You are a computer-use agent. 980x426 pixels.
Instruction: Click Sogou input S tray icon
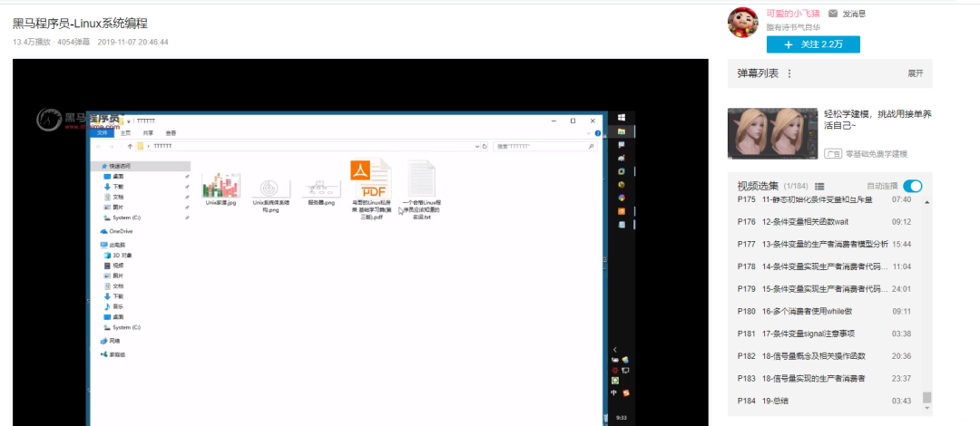pos(625,392)
